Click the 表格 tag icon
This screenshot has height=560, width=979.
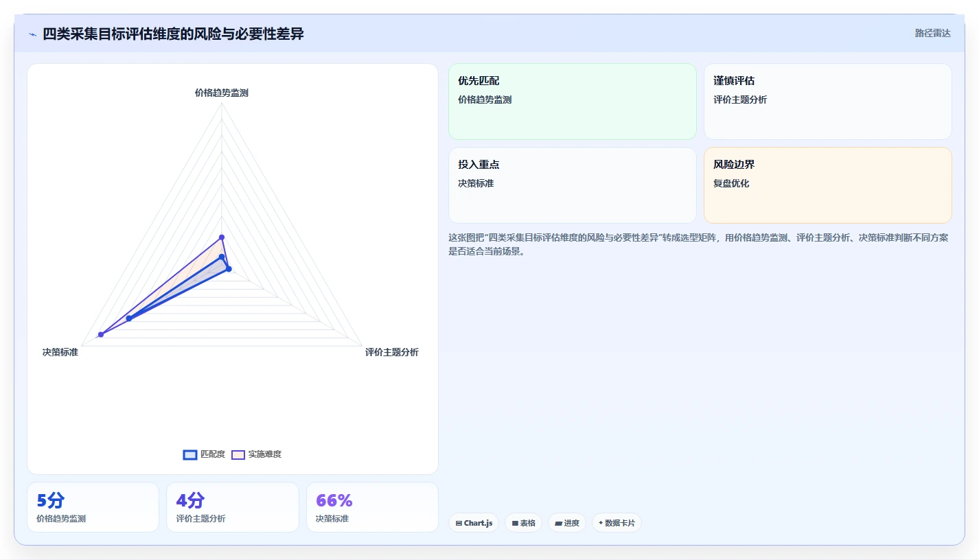[515, 523]
